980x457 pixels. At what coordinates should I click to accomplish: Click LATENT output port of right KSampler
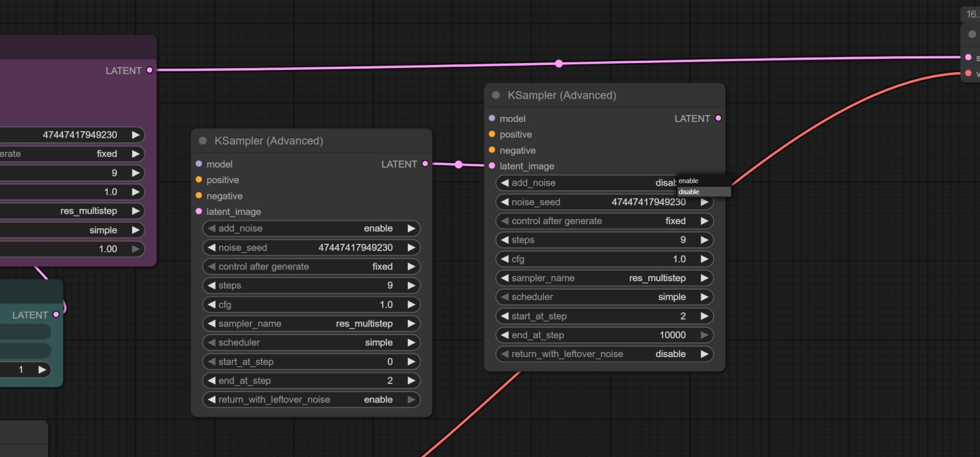(x=718, y=118)
